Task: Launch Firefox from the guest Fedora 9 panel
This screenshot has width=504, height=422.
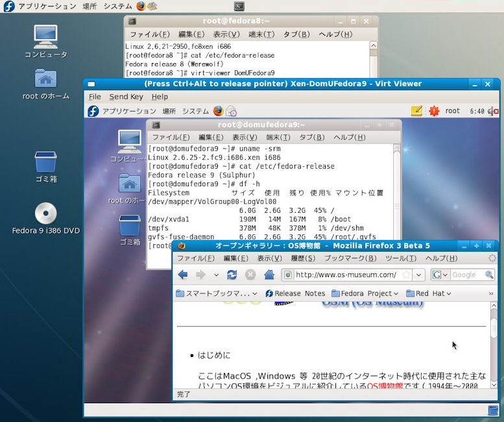Action: (x=218, y=111)
